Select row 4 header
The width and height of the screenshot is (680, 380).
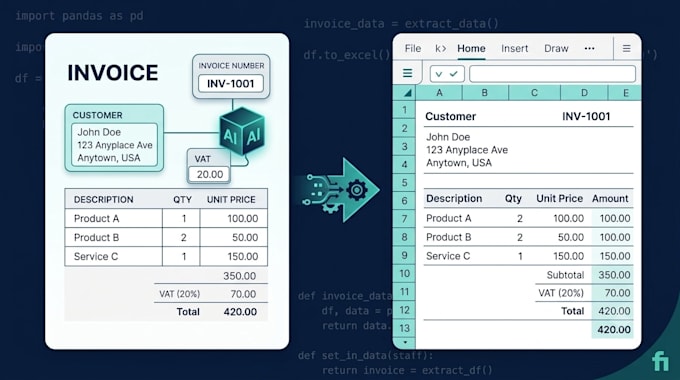(x=404, y=165)
